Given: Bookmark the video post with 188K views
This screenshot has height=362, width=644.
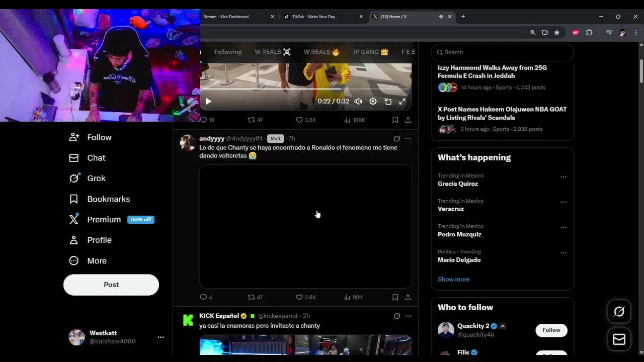Looking at the screenshot, I should pyautogui.click(x=395, y=120).
